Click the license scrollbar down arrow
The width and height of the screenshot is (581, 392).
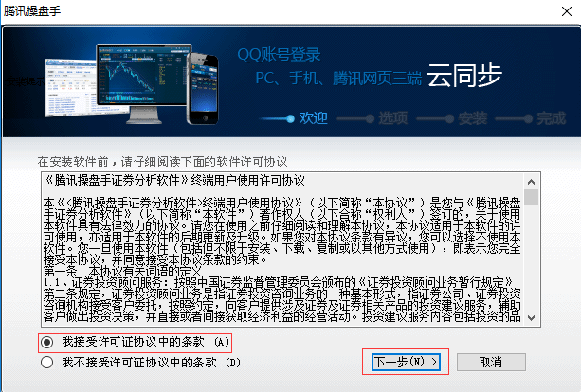click(531, 317)
